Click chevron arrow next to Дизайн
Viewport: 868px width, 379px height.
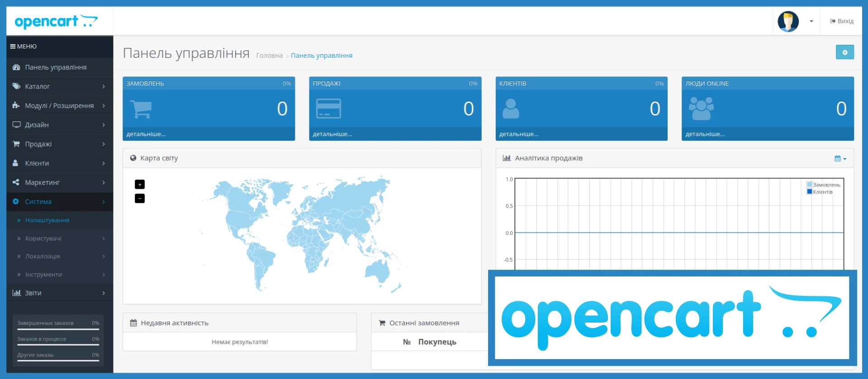pyautogui.click(x=104, y=125)
